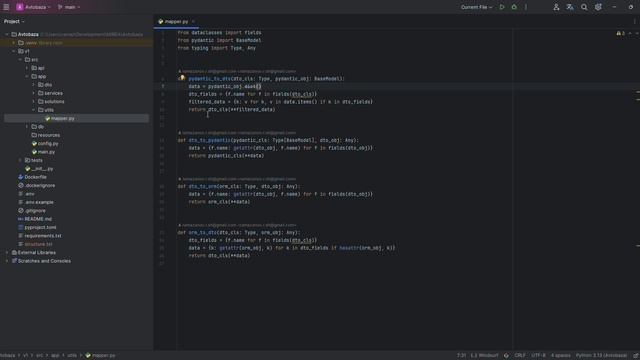Image resolution: width=640 pixels, height=360 pixels.
Task: Run the current file with the play icon
Action: coord(502,7)
